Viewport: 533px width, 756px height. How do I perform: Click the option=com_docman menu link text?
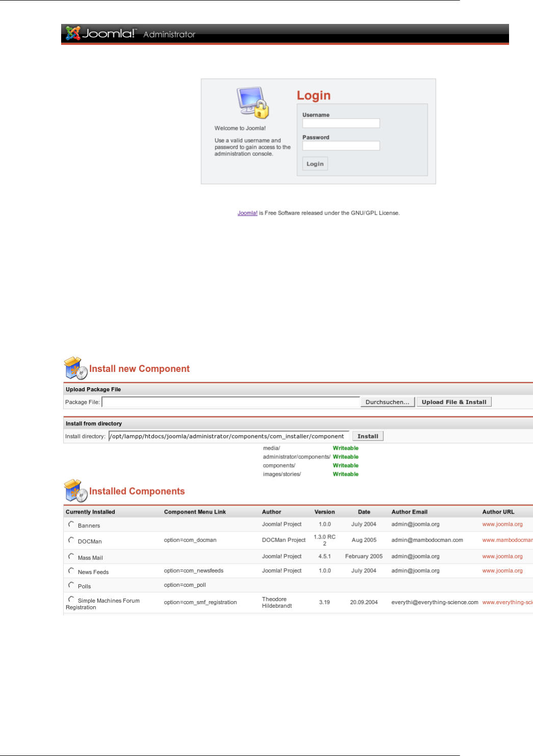pyautogui.click(x=190, y=540)
